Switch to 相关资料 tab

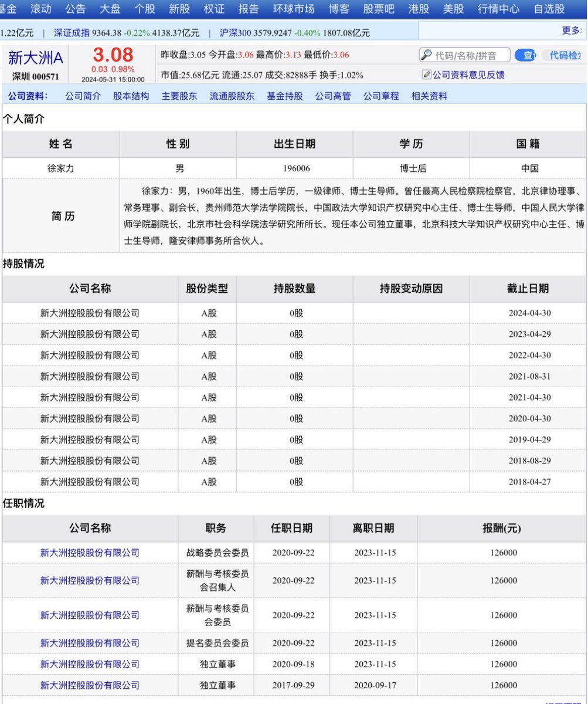point(429,96)
